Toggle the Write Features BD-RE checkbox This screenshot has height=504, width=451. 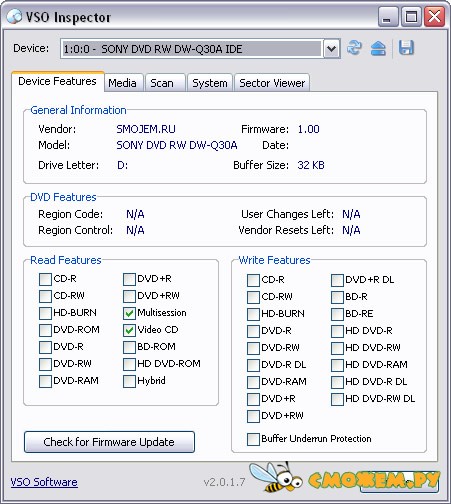click(x=337, y=314)
